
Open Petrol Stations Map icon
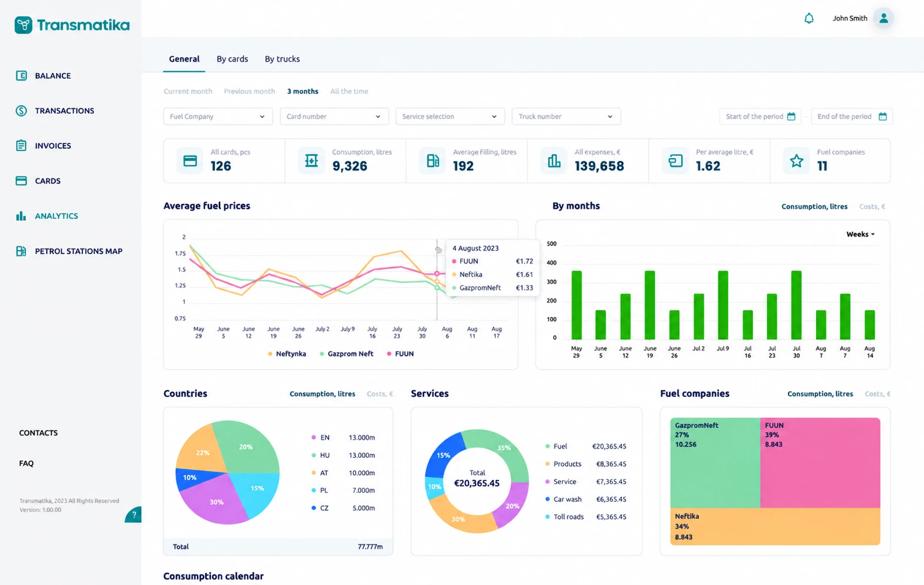21,251
